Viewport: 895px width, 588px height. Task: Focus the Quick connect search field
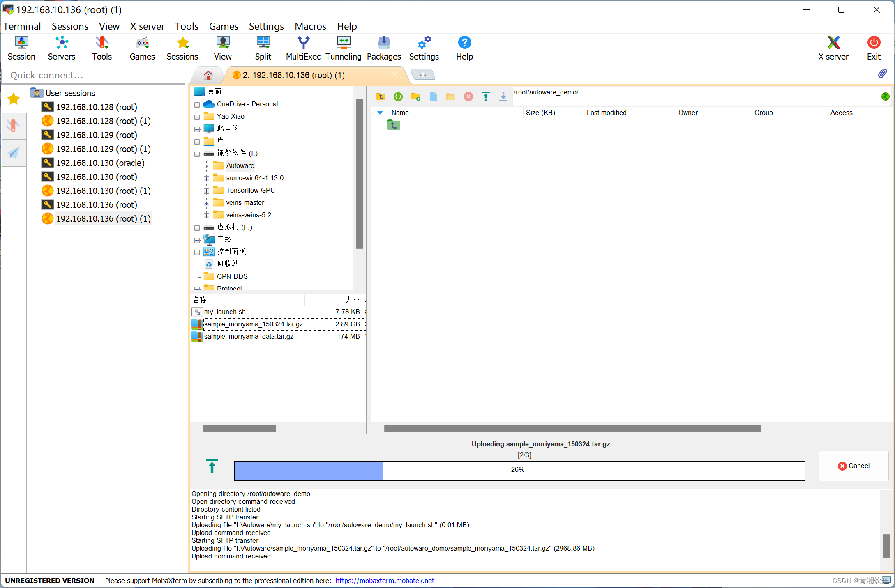pos(94,76)
